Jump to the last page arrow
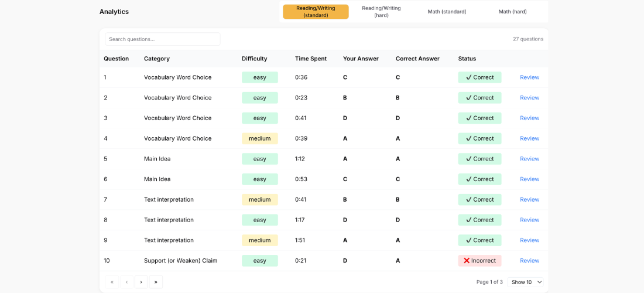 (156, 282)
